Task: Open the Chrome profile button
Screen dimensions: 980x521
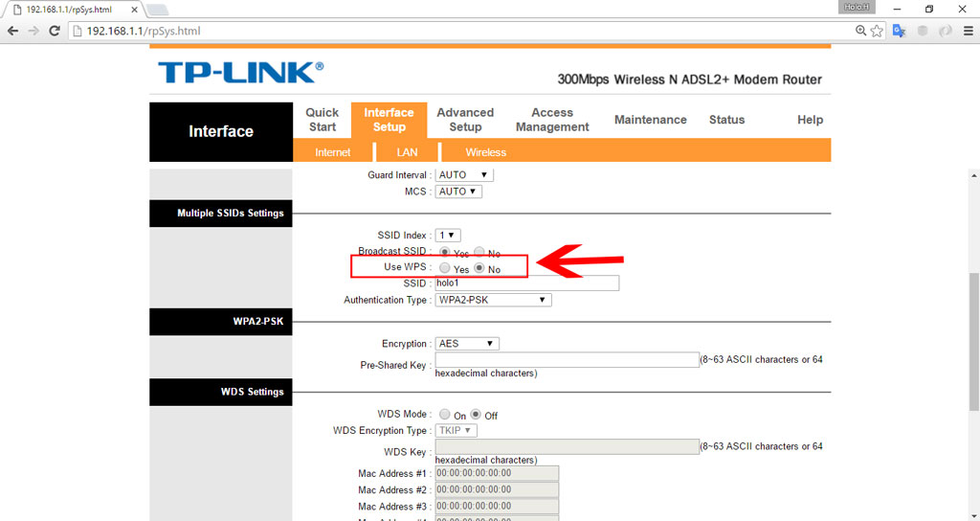Action: coord(857,7)
